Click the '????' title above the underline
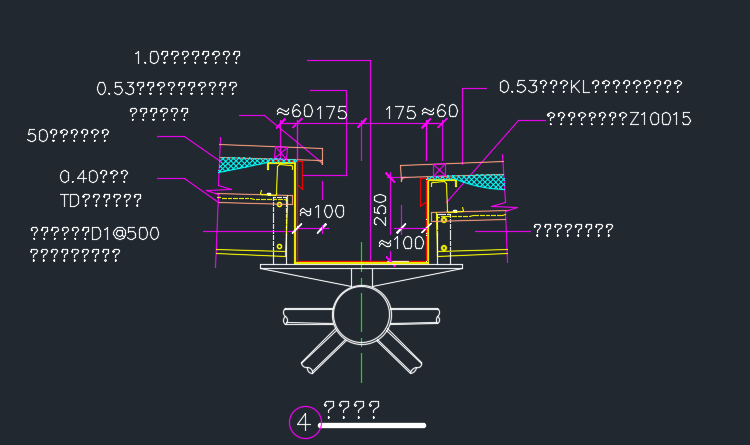 352,409
